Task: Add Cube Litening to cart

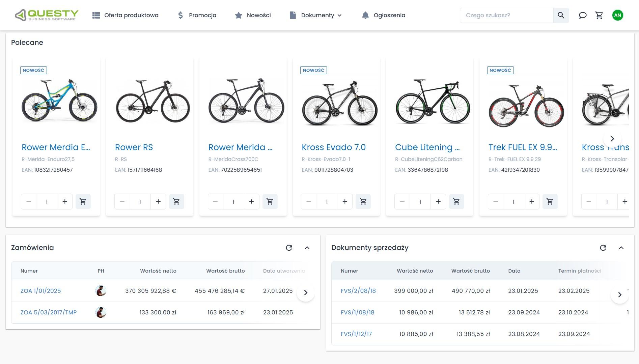Action: [456, 202]
